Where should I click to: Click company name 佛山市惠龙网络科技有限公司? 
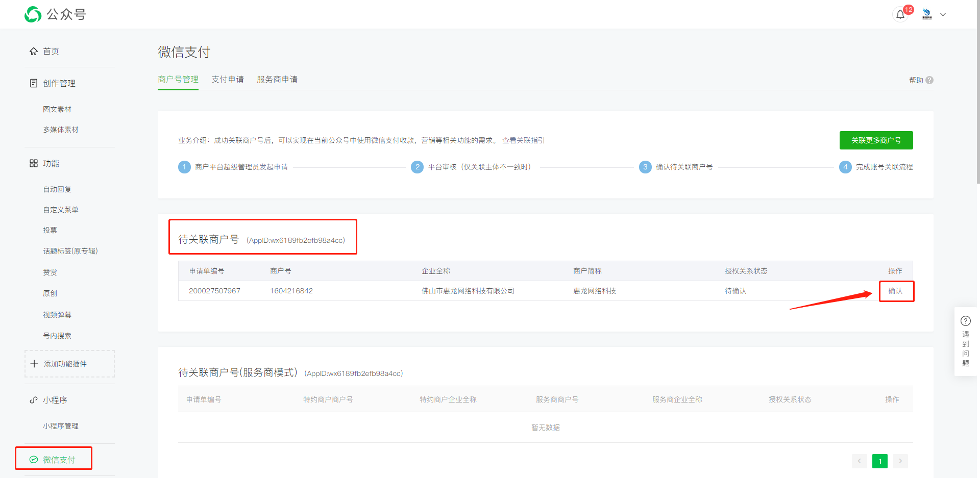[468, 291]
